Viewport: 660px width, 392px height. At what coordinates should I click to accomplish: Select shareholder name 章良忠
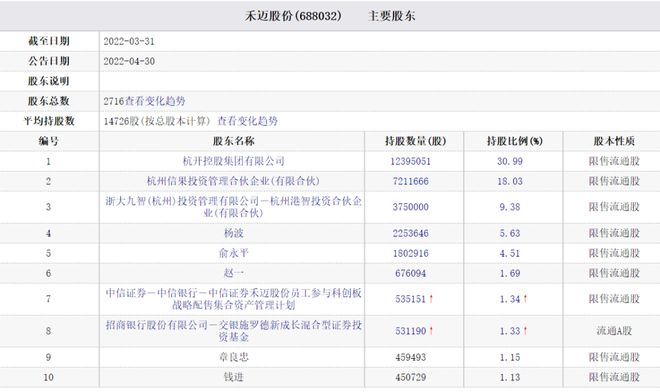pos(234,357)
